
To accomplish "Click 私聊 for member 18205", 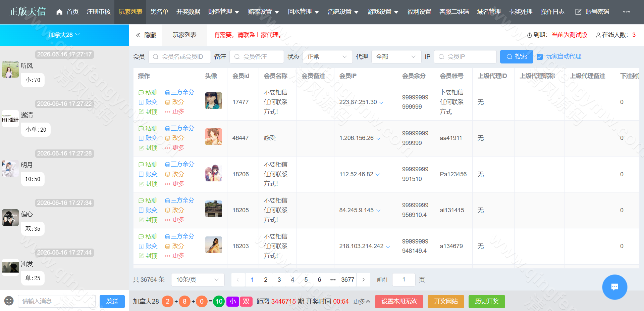I will click(148, 201).
